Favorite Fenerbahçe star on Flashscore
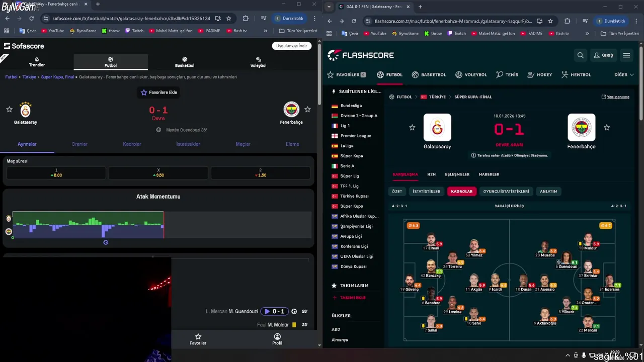The image size is (644, 362). (x=607, y=128)
